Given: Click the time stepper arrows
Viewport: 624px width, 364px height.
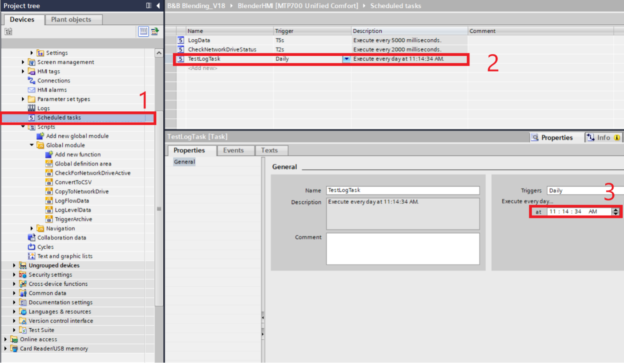Looking at the screenshot, I should [x=616, y=212].
